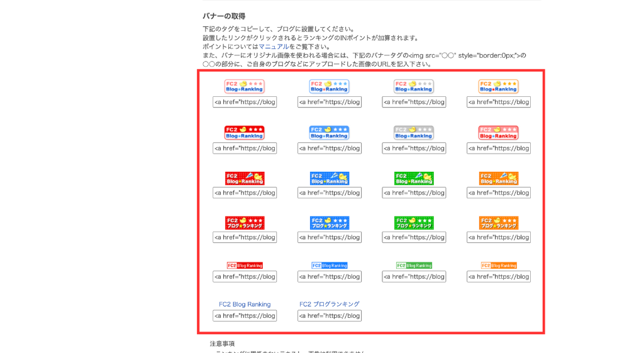Click the HTML field under the blue pen banner
The height and width of the screenshot is (353, 644).
click(x=330, y=193)
